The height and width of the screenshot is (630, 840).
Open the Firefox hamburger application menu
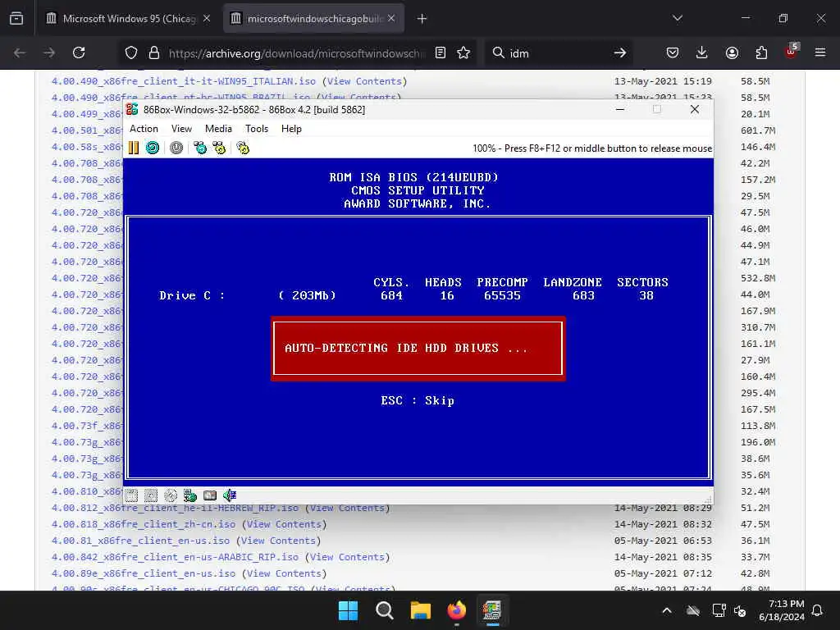(820, 52)
